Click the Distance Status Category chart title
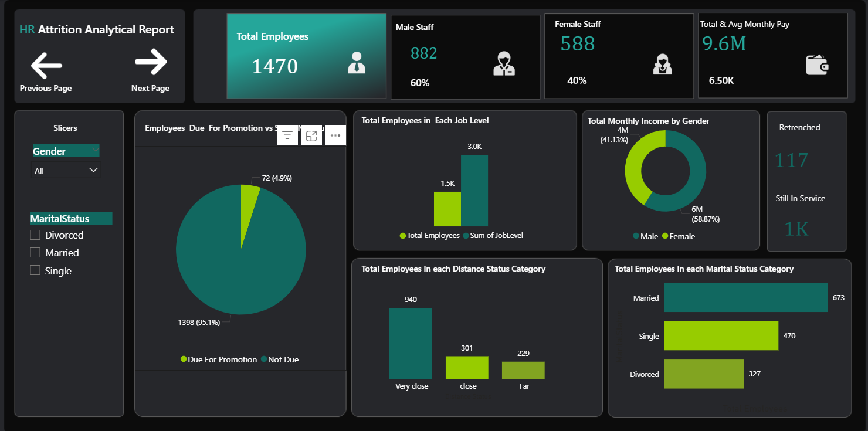Image resolution: width=868 pixels, height=431 pixels. coord(453,269)
